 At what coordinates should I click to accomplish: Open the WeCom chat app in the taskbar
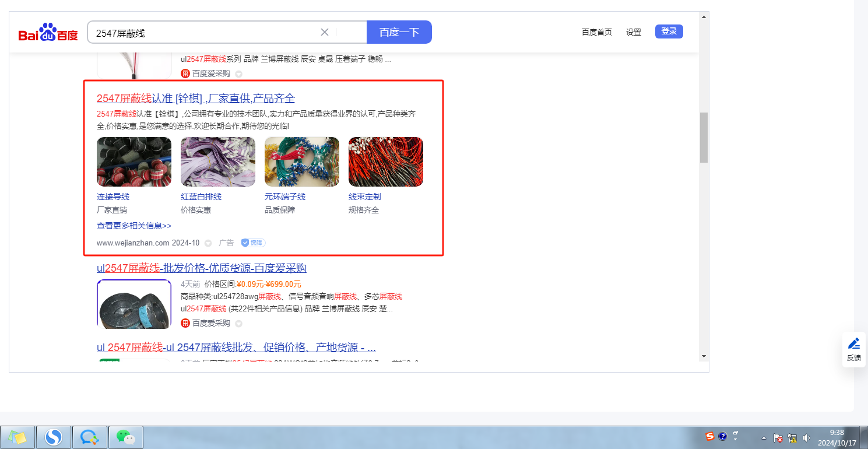[x=90, y=437]
